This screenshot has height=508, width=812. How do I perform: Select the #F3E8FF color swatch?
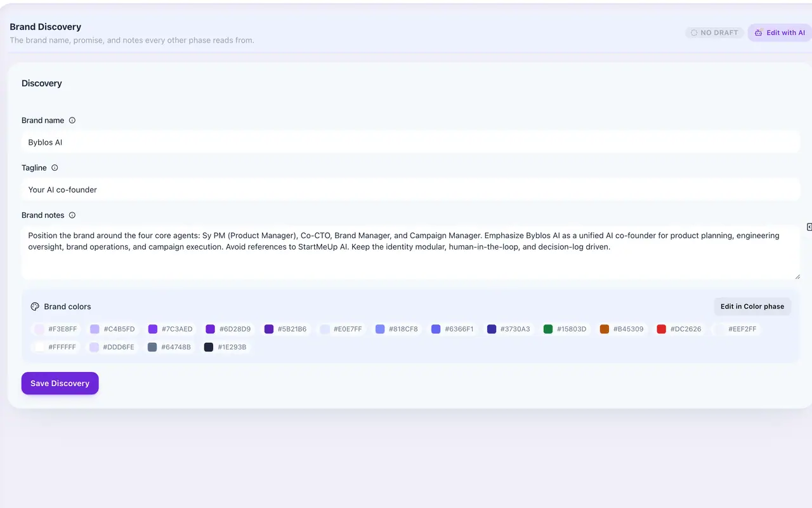point(56,329)
